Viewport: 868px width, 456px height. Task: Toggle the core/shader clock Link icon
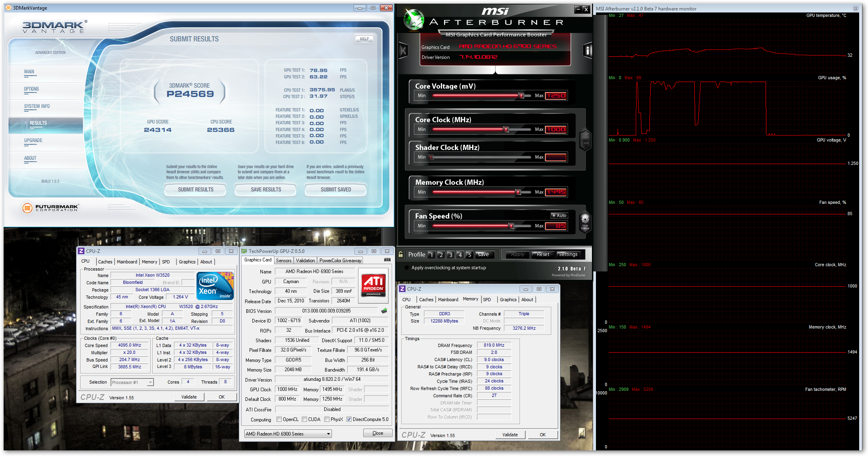pos(585,140)
